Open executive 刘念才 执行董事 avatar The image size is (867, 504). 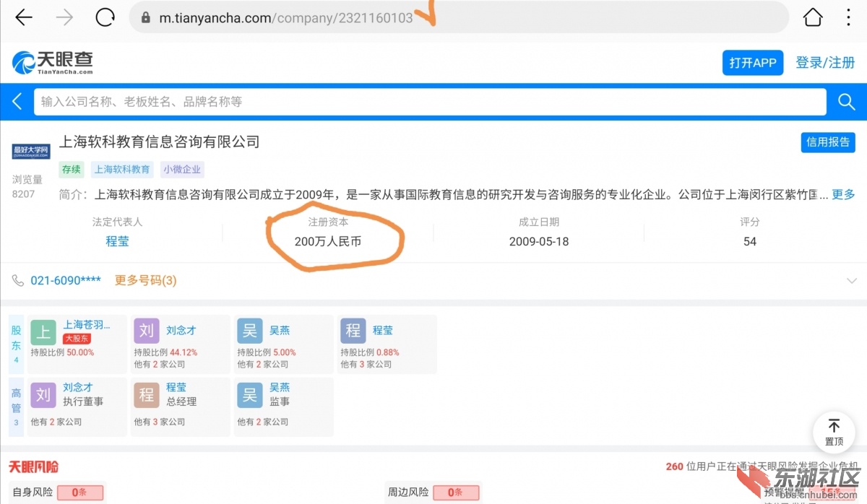click(43, 395)
